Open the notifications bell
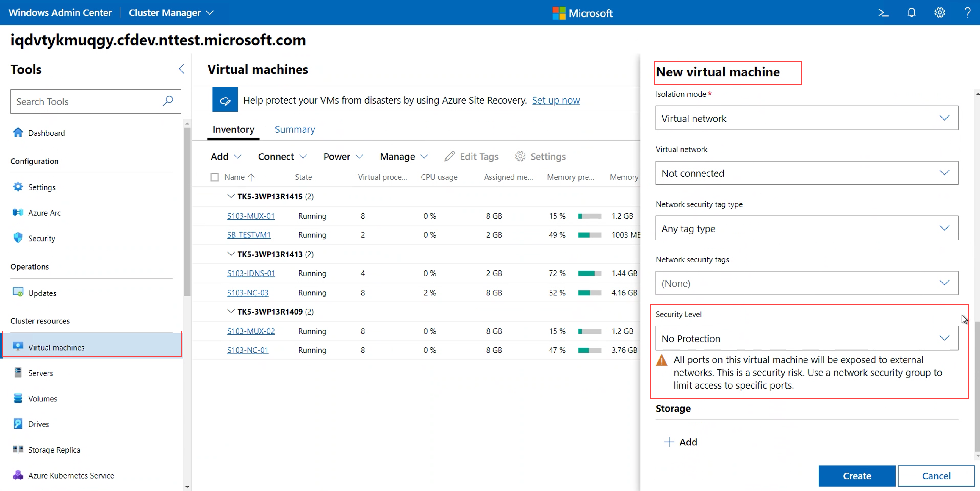 tap(911, 13)
